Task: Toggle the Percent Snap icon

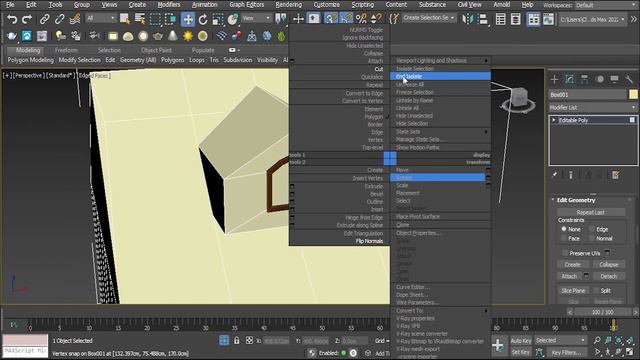Action: [361, 18]
